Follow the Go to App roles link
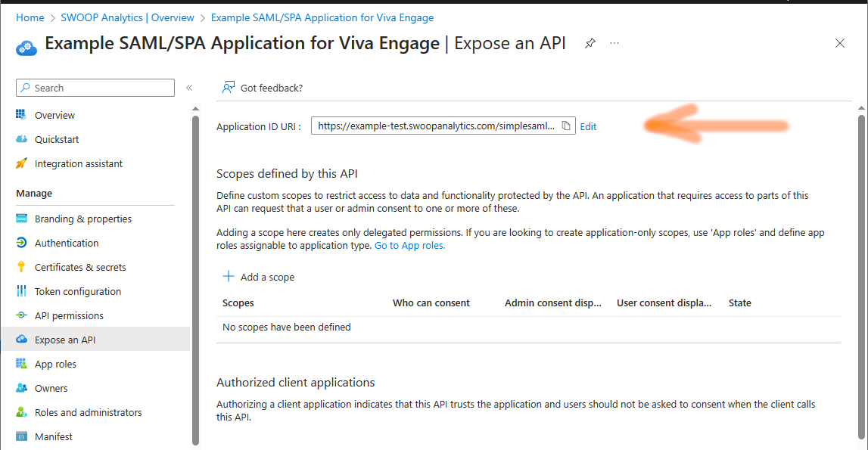The image size is (868, 450). [409, 245]
